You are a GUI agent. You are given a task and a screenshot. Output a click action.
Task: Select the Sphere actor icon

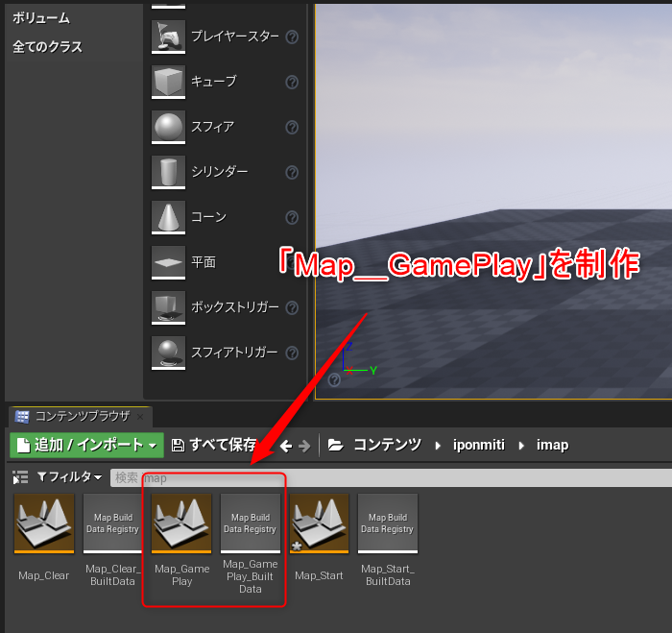[168, 127]
